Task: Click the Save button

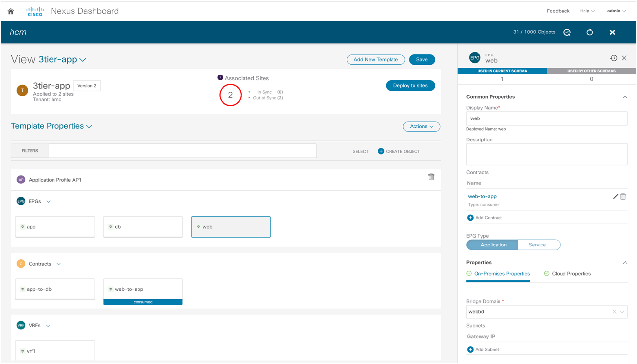Action: coord(422,59)
